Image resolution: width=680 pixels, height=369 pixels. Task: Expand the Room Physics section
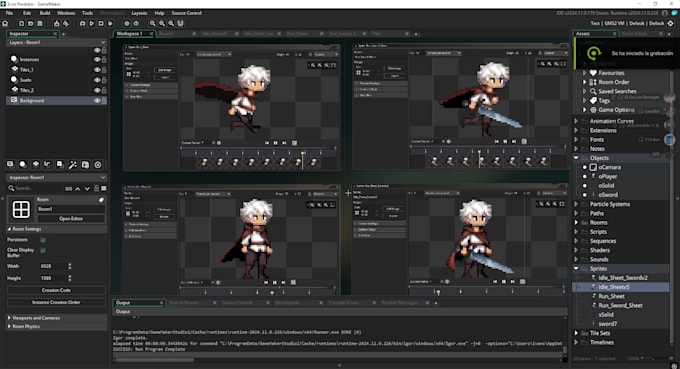(x=10, y=327)
